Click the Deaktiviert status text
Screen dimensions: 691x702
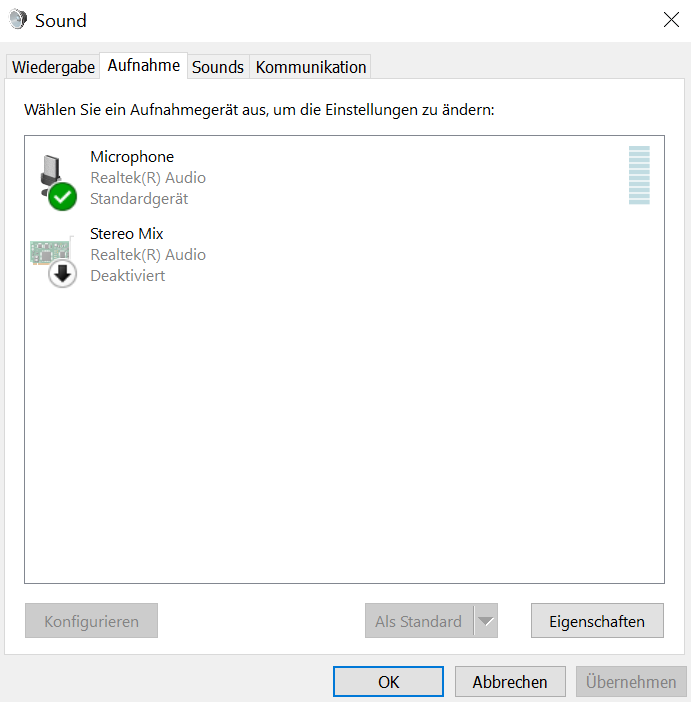[x=128, y=276]
